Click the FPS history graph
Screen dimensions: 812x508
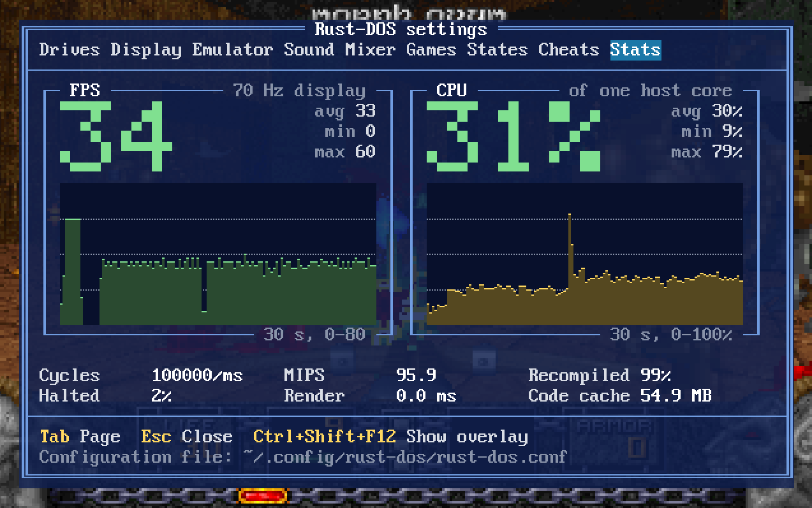[x=218, y=254]
